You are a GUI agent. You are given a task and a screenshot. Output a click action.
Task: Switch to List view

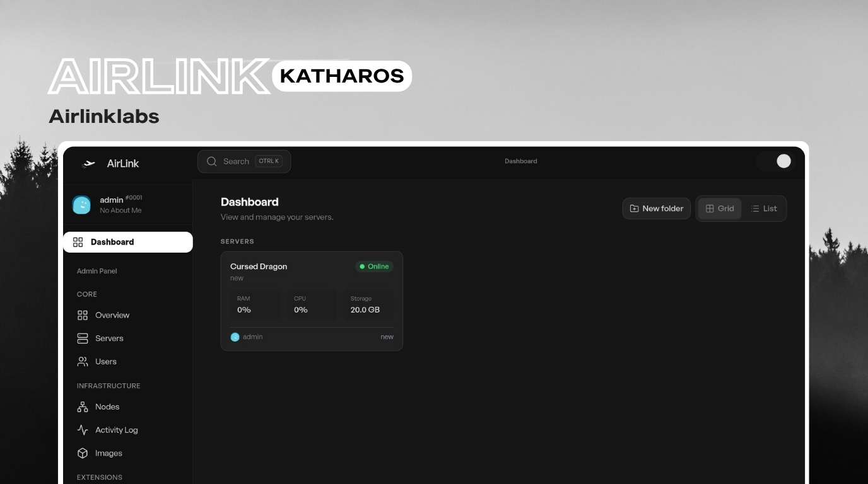tap(764, 209)
